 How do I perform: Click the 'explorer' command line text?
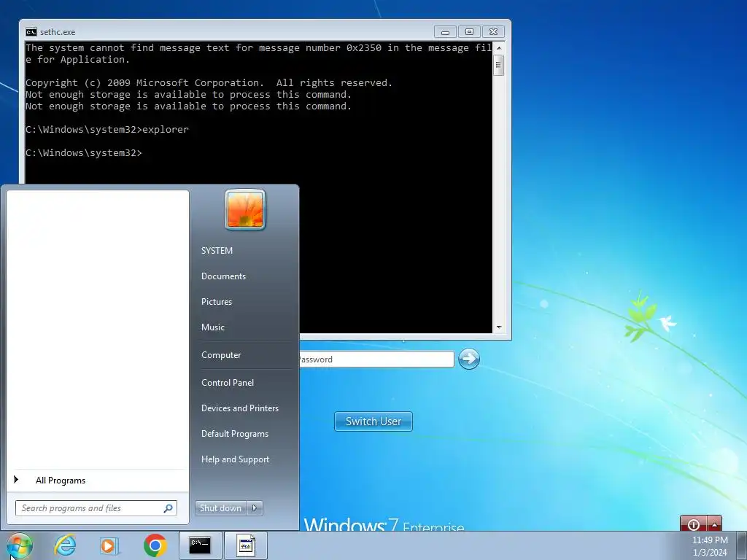point(166,130)
